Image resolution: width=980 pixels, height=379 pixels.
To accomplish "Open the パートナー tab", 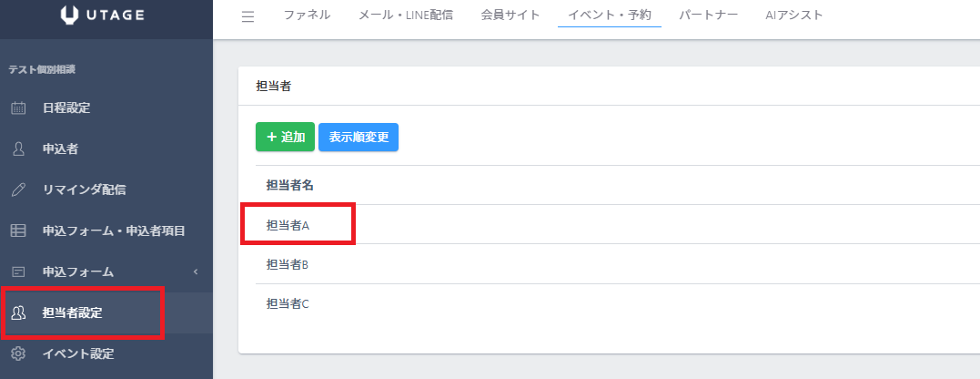I will point(710,15).
